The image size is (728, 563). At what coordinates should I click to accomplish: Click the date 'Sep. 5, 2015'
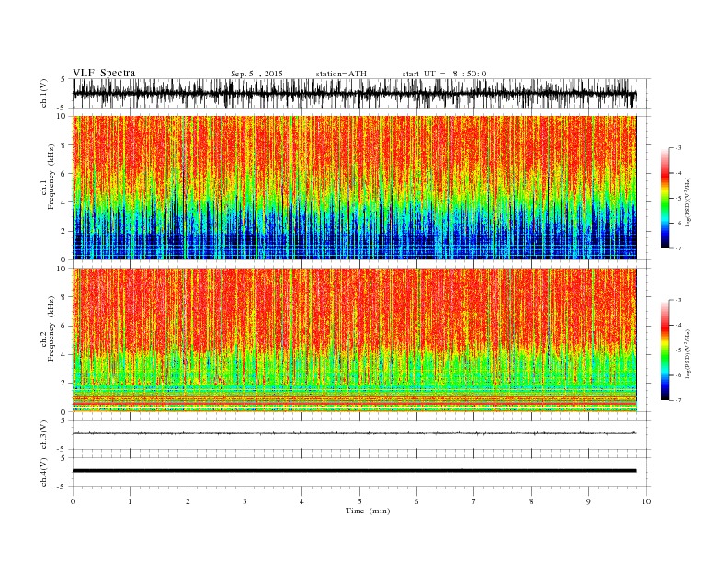[256, 74]
